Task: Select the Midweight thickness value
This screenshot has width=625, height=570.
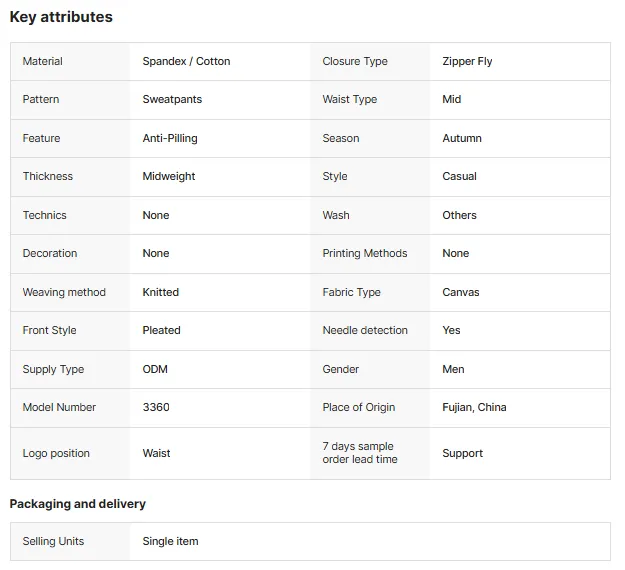Action: click(169, 177)
